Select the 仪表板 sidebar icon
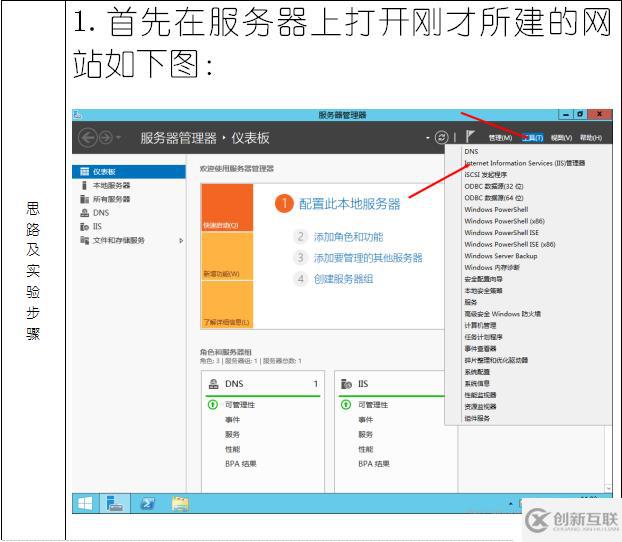The height and width of the screenshot is (542, 622). pos(84,171)
